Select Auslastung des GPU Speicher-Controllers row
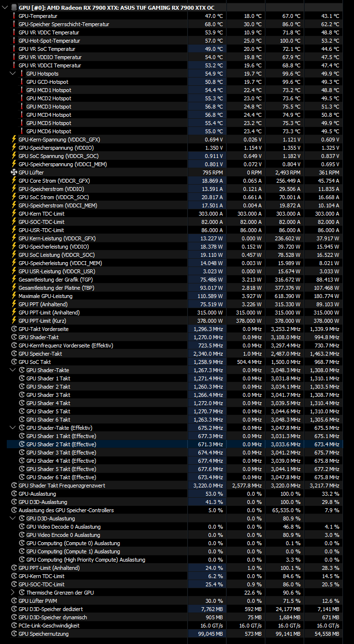 (x=175, y=510)
